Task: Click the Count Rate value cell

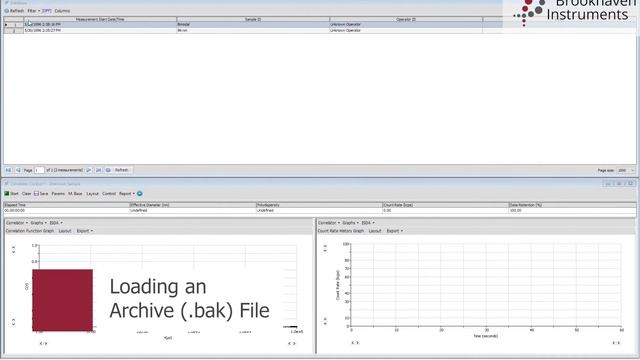Action: 446,211
